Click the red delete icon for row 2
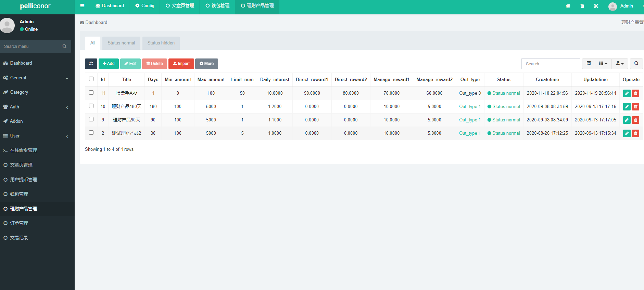The height and width of the screenshot is (290, 644). [x=635, y=133]
